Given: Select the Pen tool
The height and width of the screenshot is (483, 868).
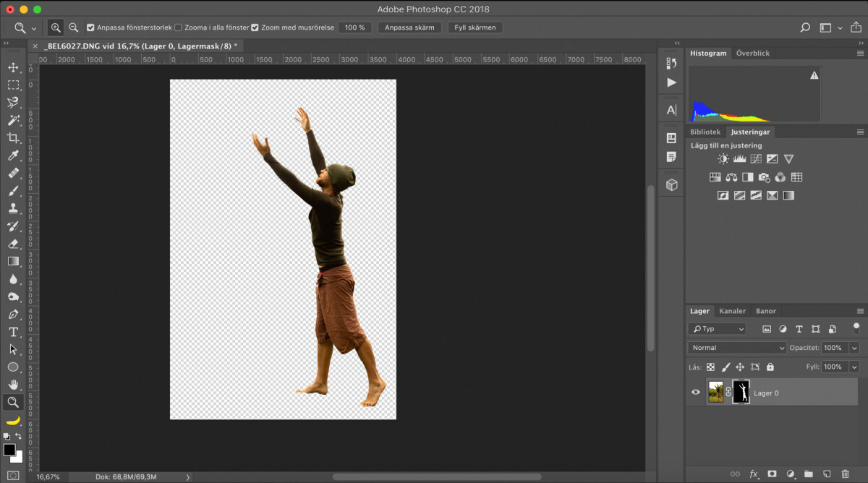Looking at the screenshot, I should click(x=13, y=315).
